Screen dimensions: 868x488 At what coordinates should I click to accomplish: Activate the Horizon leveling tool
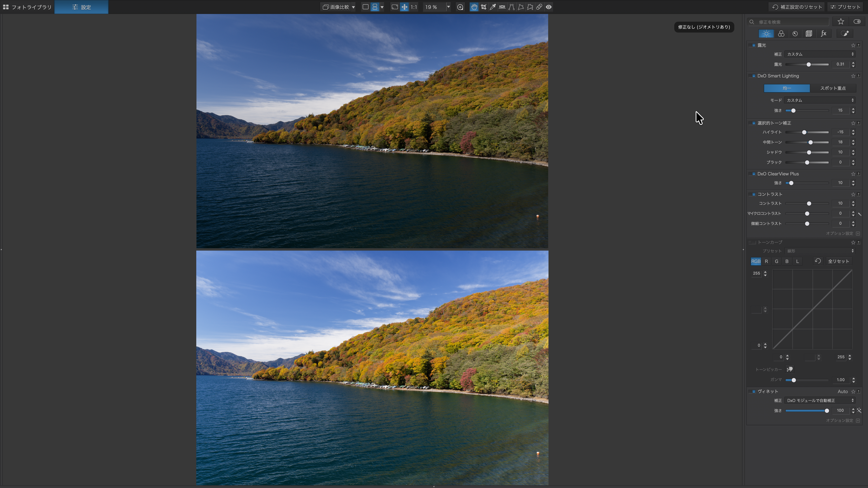pos(502,7)
